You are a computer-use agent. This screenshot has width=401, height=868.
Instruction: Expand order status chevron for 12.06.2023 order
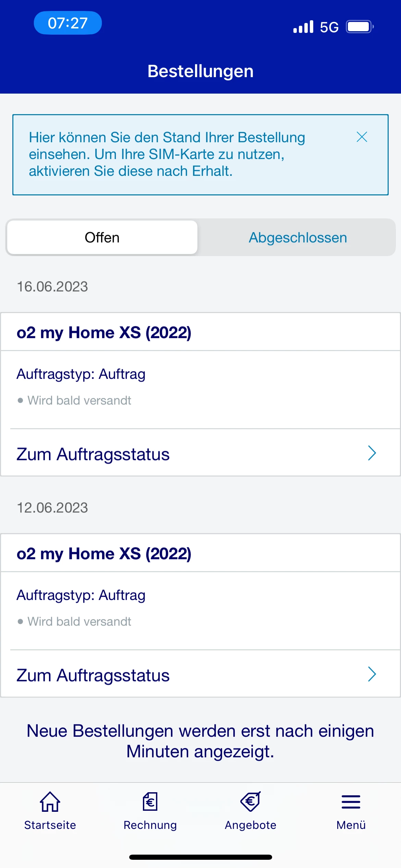372,674
